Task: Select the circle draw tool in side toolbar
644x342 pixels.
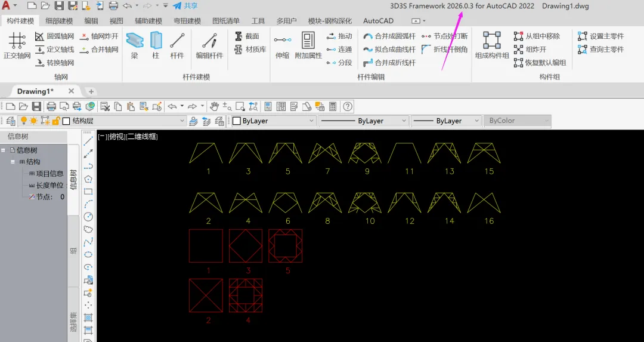Action: click(88, 217)
